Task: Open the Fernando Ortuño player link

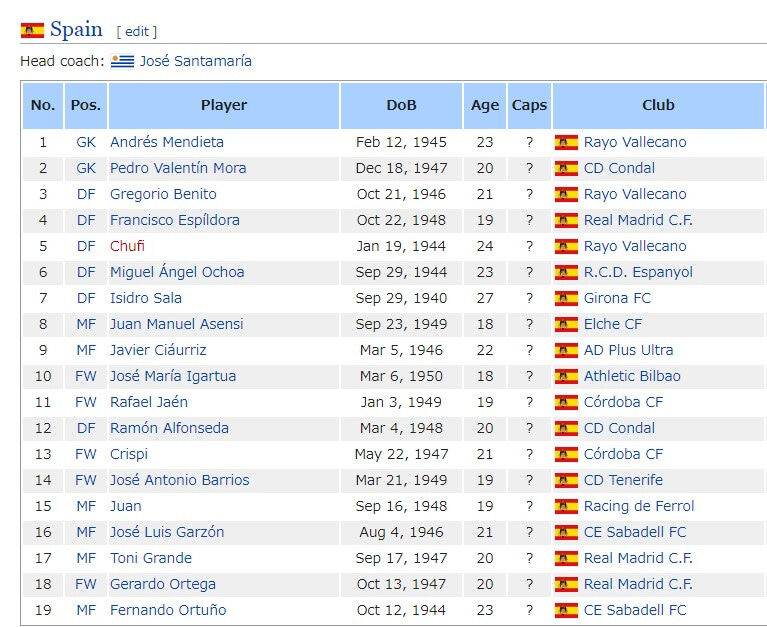Action: [168, 610]
